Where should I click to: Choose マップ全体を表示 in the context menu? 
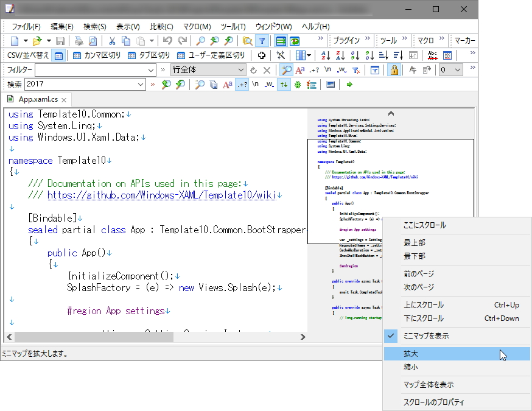click(x=457, y=385)
